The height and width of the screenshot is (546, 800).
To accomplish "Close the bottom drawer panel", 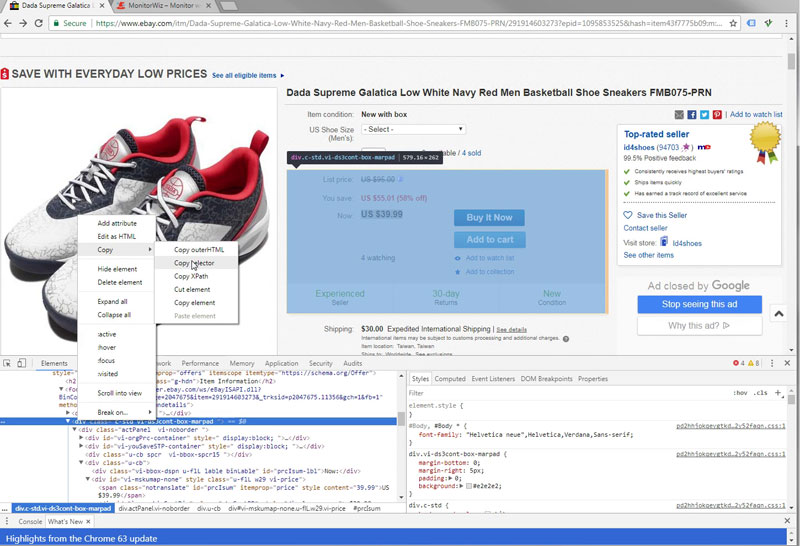I will tap(787, 521).
